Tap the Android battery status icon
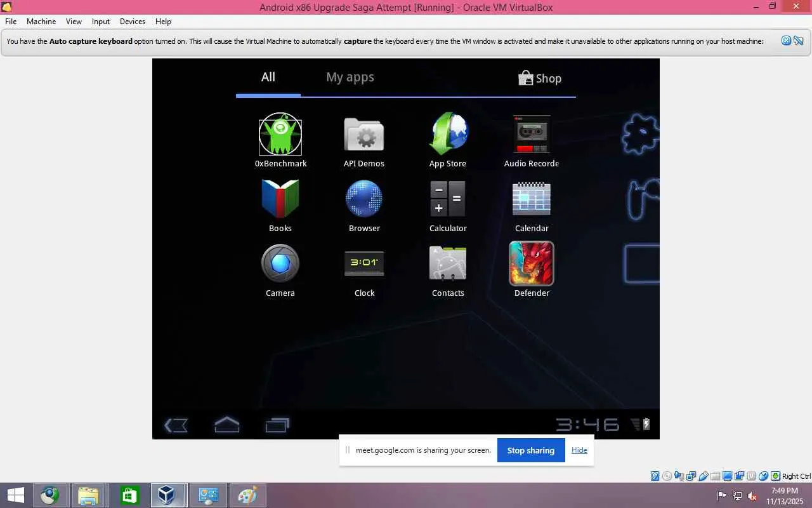The image size is (812, 508). coord(646,424)
